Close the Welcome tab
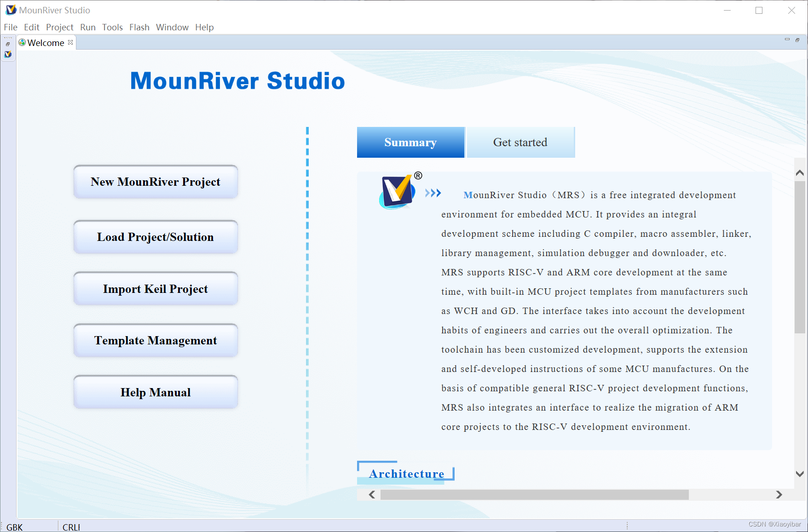Viewport: 808px width, 532px height. coord(70,42)
